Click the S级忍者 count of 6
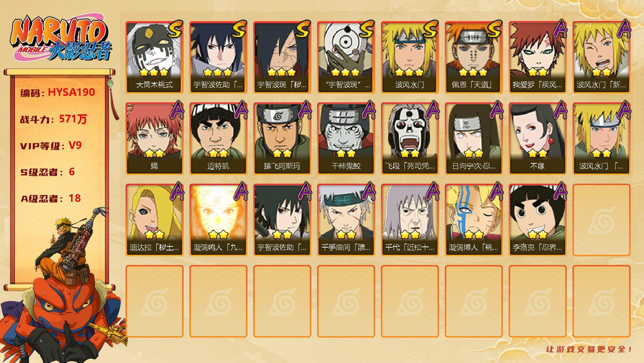 pos(72,171)
